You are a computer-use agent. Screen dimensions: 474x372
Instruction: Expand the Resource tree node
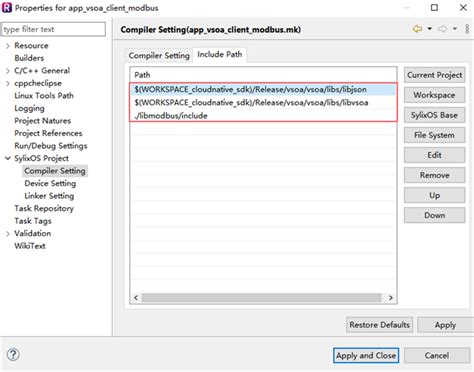tap(8, 46)
